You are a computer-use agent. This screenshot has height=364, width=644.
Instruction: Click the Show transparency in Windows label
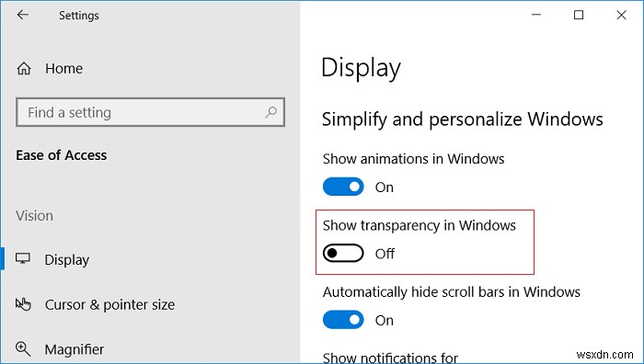pyautogui.click(x=420, y=225)
